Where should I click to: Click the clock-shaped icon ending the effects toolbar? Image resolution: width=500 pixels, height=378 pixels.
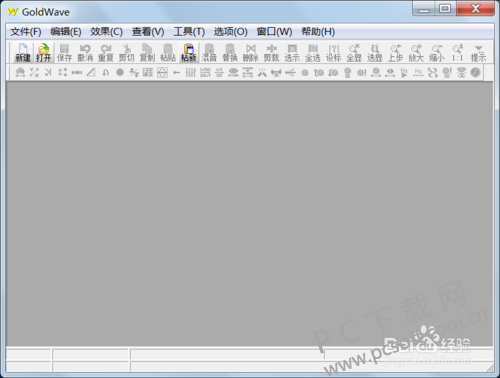click(x=475, y=72)
